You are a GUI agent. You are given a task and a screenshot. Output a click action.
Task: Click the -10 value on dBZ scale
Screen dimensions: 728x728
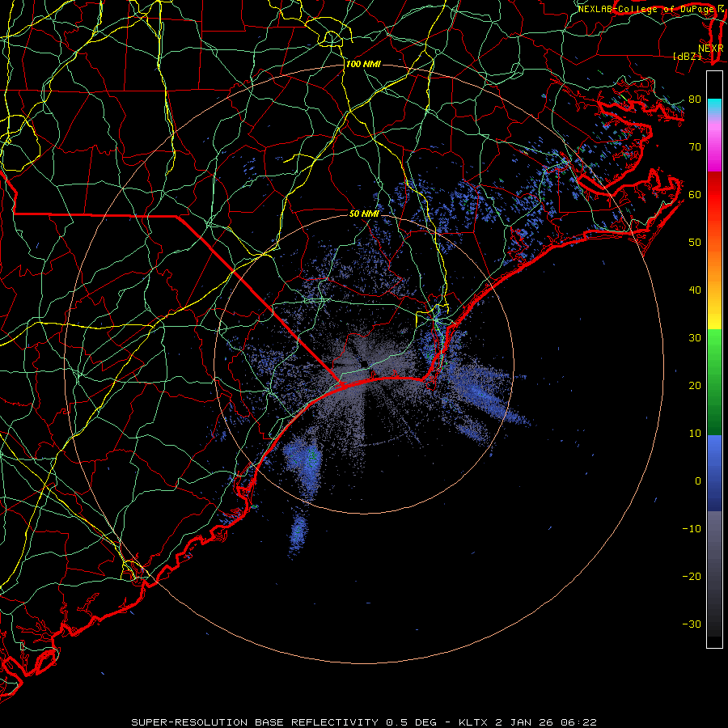[x=692, y=529]
